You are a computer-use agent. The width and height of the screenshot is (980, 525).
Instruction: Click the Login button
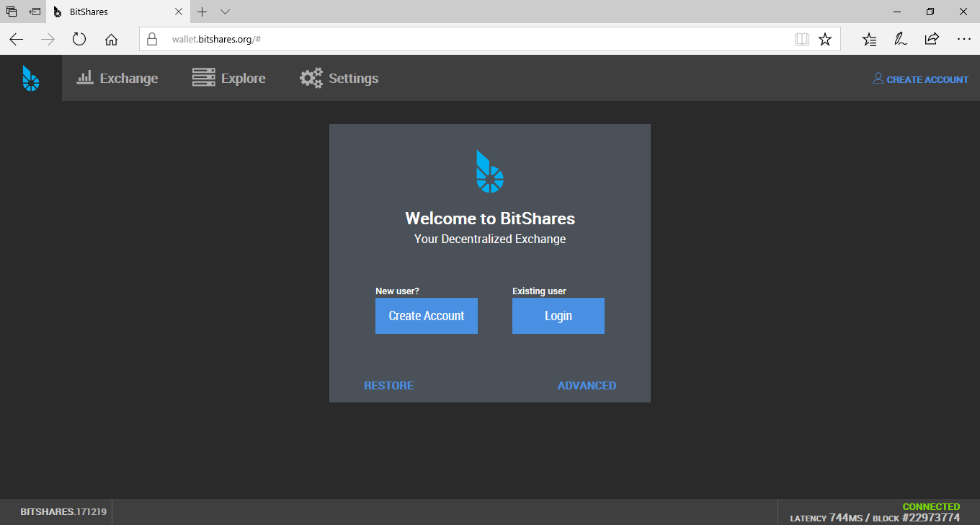pyautogui.click(x=558, y=316)
